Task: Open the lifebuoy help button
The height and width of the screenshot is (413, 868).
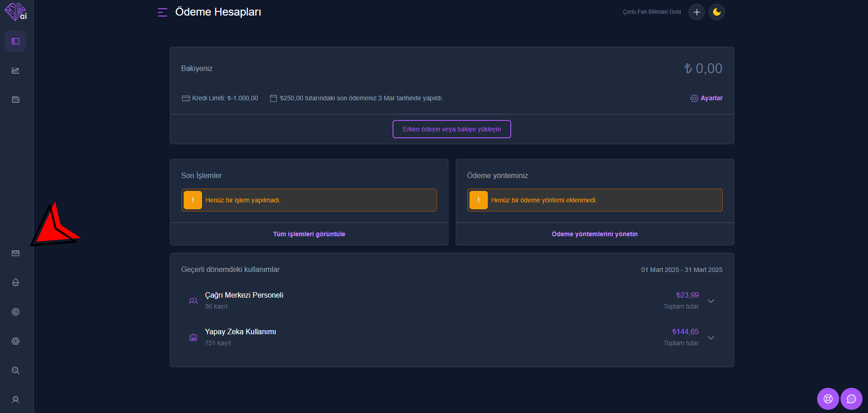Action: click(x=828, y=399)
